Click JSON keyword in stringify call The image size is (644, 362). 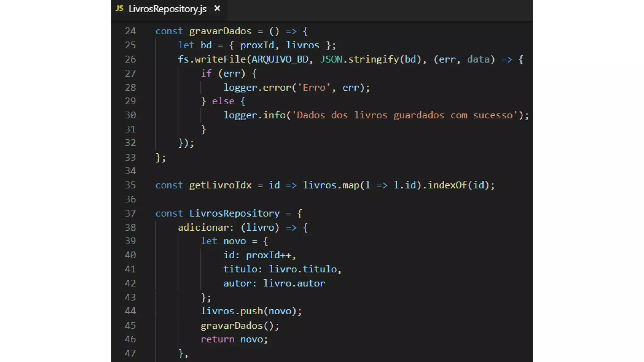point(331,59)
